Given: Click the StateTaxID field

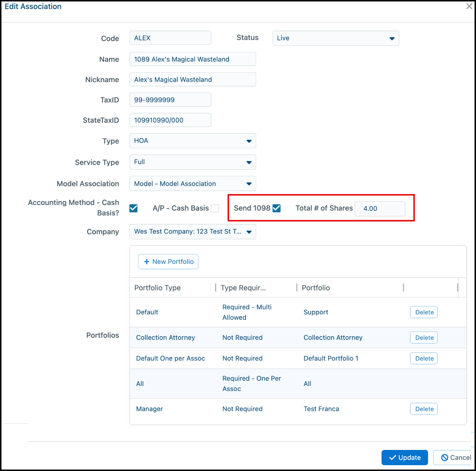Looking at the screenshot, I should [170, 120].
